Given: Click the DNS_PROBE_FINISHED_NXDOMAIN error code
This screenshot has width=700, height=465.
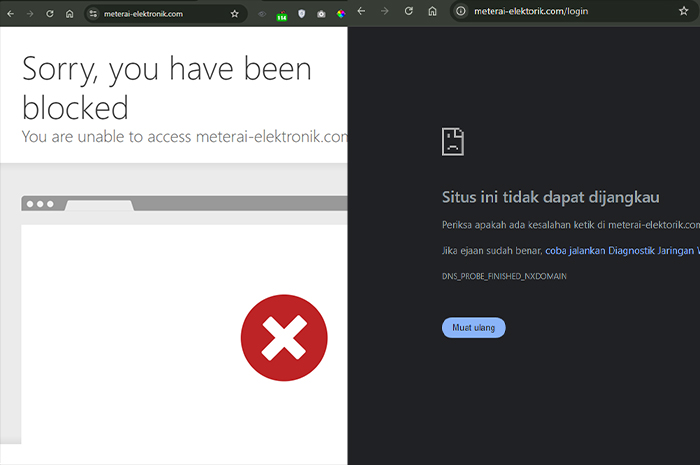Looking at the screenshot, I should pos(504,276).
